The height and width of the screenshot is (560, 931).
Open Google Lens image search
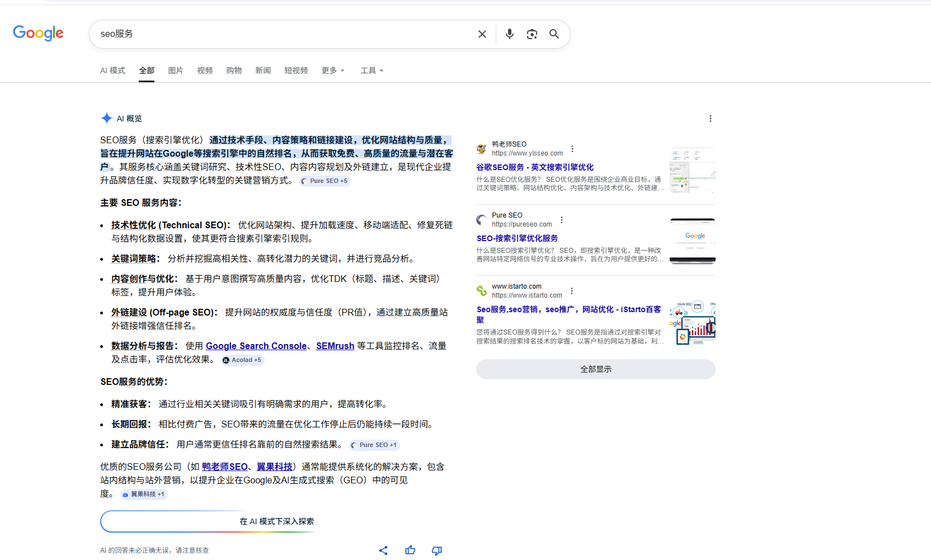532,34
